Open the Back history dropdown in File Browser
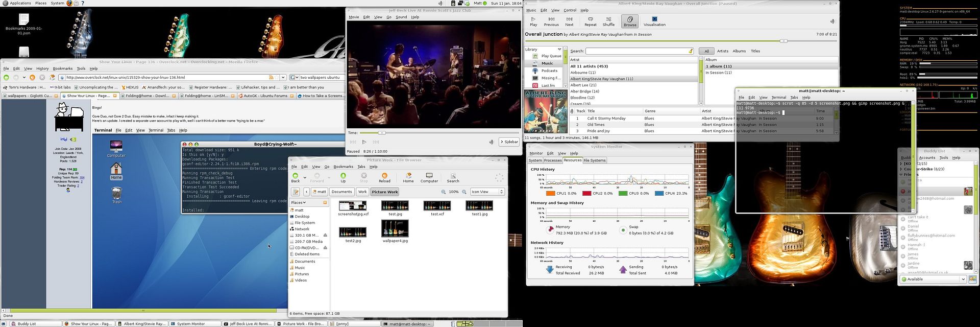The image size is (980, 327). click(x=305, y=178)
